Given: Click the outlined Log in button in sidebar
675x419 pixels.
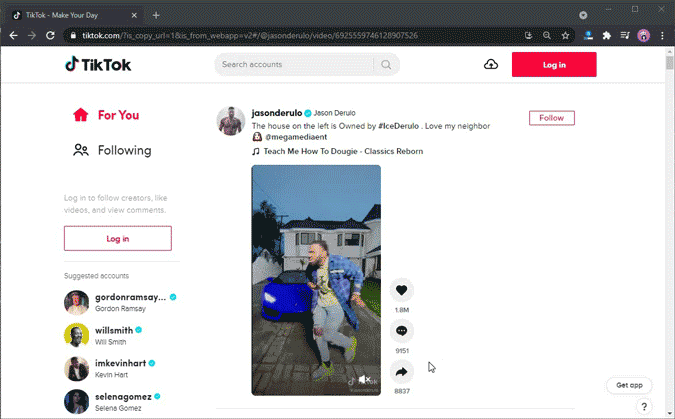Looking at the screenshot, I should [x=118, y=238].
